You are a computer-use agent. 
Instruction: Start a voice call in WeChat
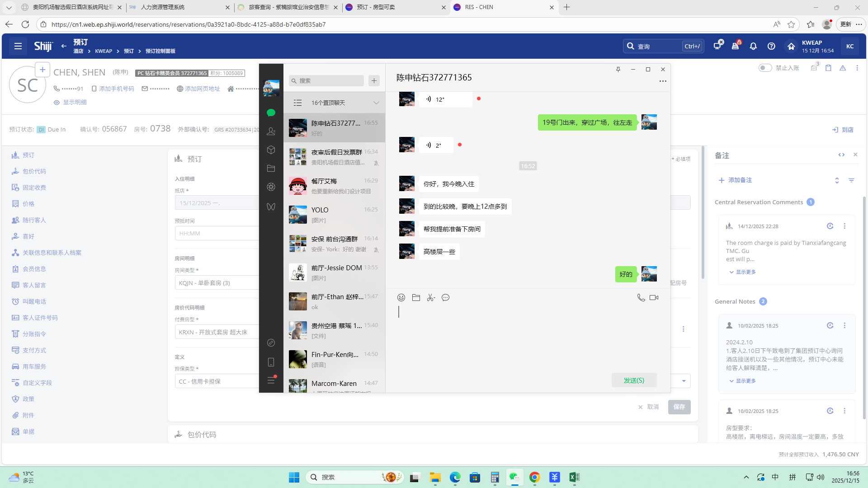click(641, 297)
